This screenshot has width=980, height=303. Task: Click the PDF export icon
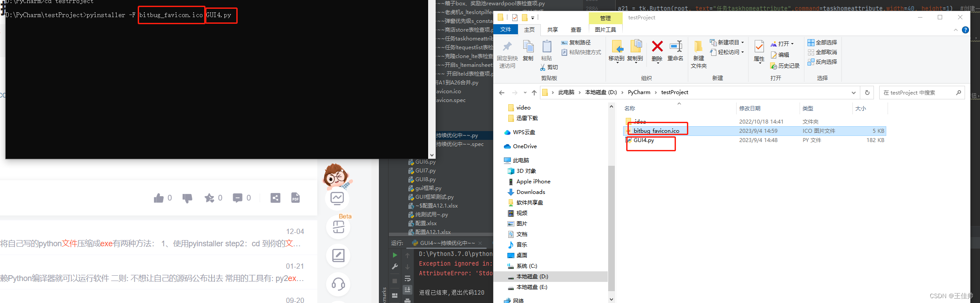(295, 198)
